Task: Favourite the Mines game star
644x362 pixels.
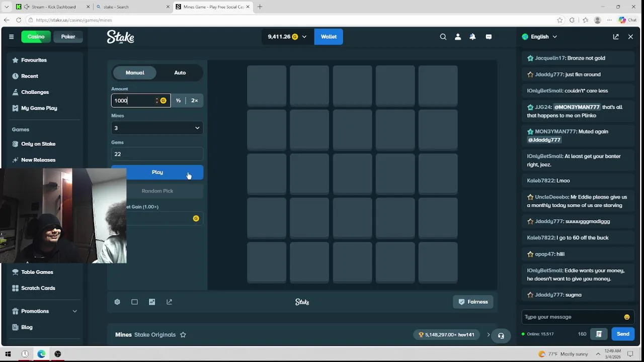Action: point(183,334)
